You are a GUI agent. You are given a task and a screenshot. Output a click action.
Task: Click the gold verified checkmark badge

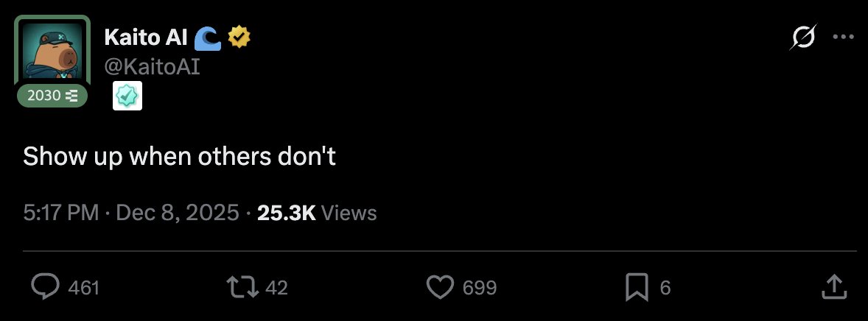tap(239, 36)
